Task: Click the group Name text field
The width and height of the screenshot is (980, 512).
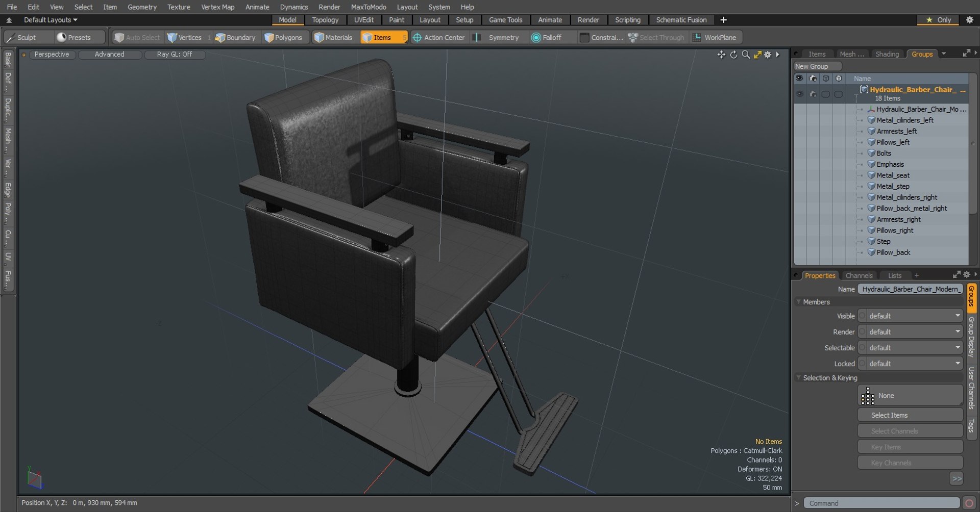Action: (910, 289)
